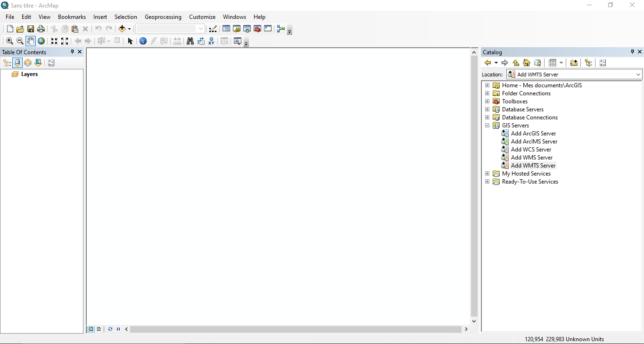Expand Folder Connections node
This screenshot has width=644, height=344.
[x=487, y=93]
